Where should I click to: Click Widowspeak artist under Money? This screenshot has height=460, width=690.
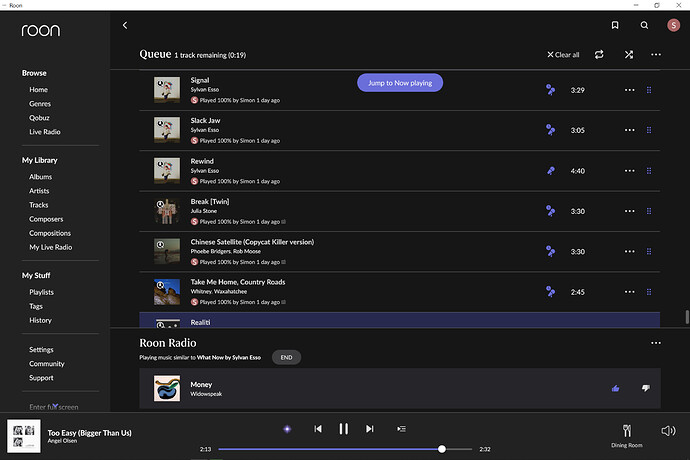206,394
